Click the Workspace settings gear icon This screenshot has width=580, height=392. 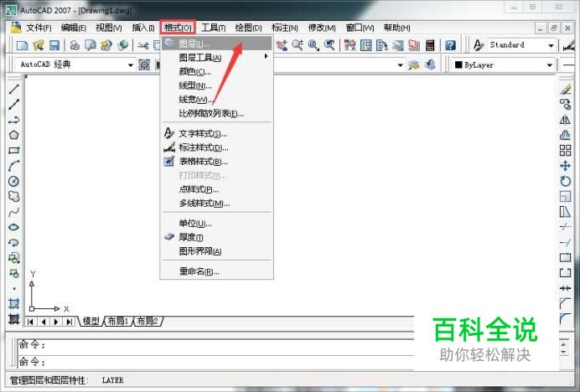[144, 64]
